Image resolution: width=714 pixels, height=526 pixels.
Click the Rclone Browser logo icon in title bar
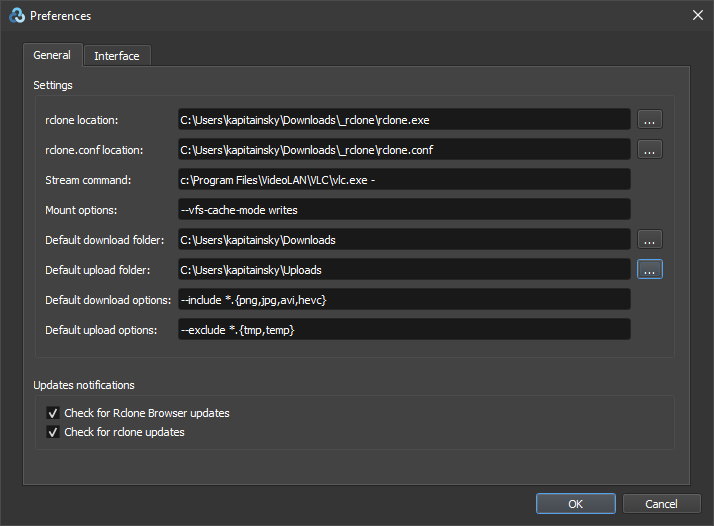[x=17, y=15]
